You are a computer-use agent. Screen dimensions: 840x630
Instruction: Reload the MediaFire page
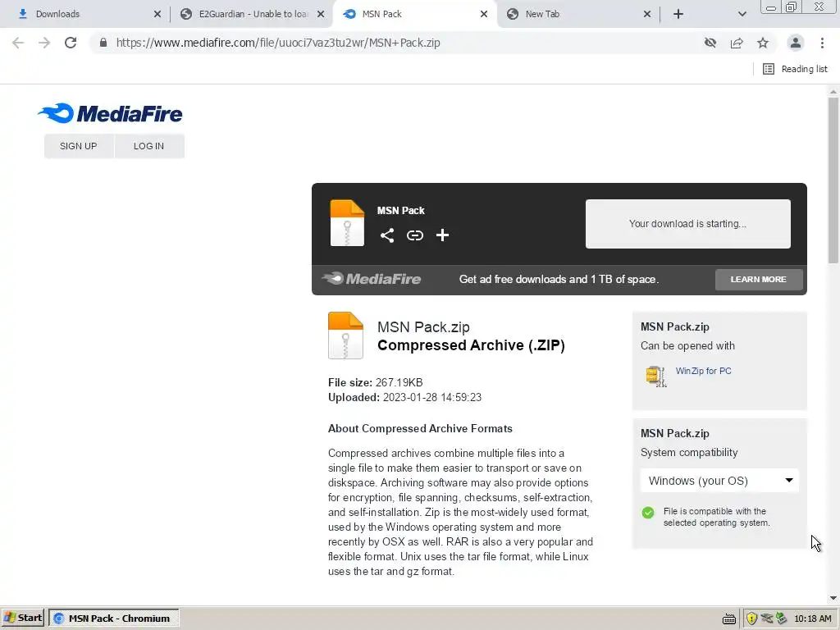pyautogui.click(x=71, y=43)
